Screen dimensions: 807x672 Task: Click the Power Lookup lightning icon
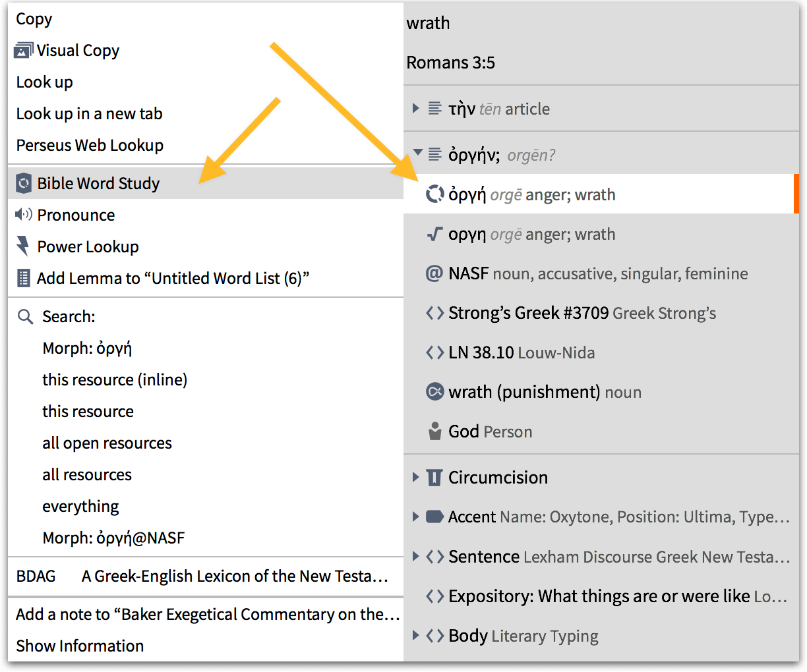[x=23, y=246]
